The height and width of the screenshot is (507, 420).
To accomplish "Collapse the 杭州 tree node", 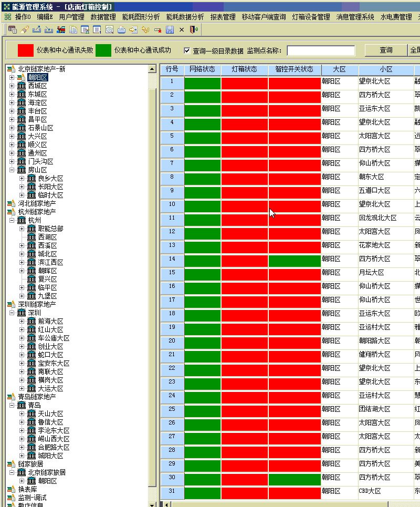I will click(12, 221).
